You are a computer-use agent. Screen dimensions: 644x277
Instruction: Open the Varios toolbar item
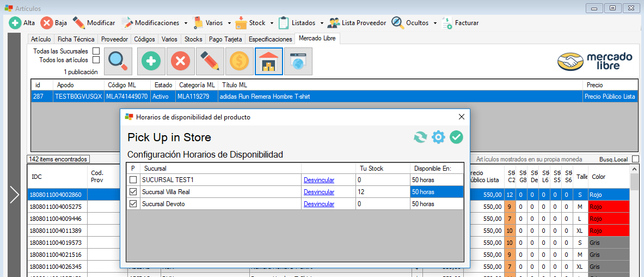pos(207,23)
